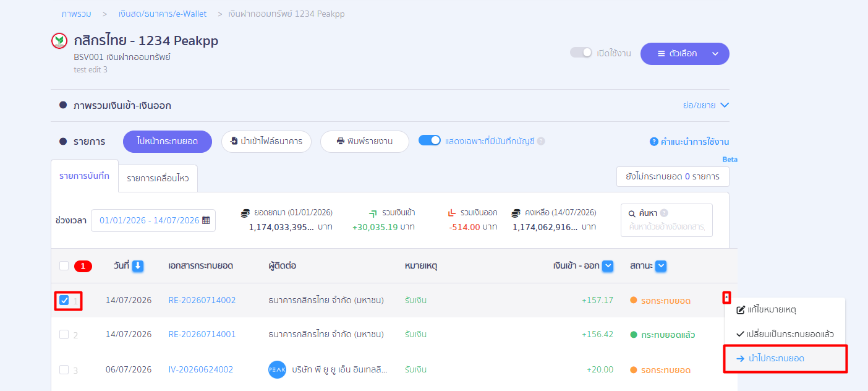
Task: Open เงินสด/ธนาคาร/e-Wallet breadcrumb link
Action: coord(163,14)
